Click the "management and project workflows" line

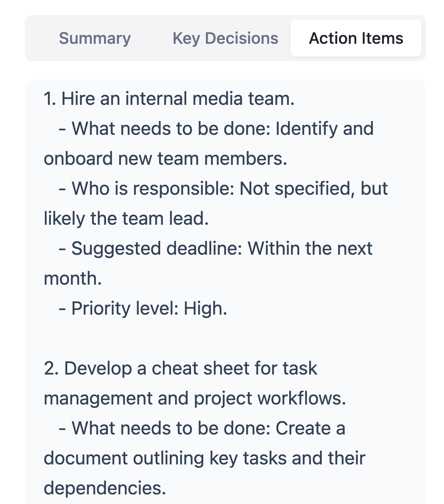click(195, 398)
